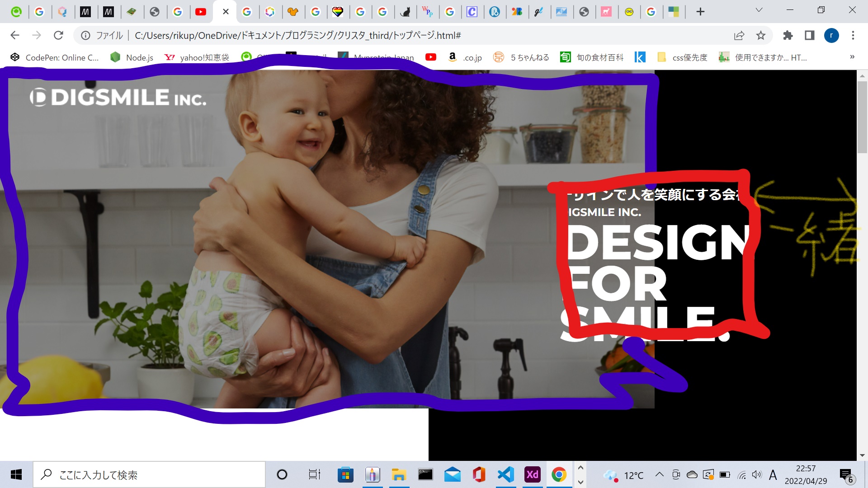Click the share page icon in the address bar
The width and height of the screenshot is (868, 488).
click(x=739, y=35)
